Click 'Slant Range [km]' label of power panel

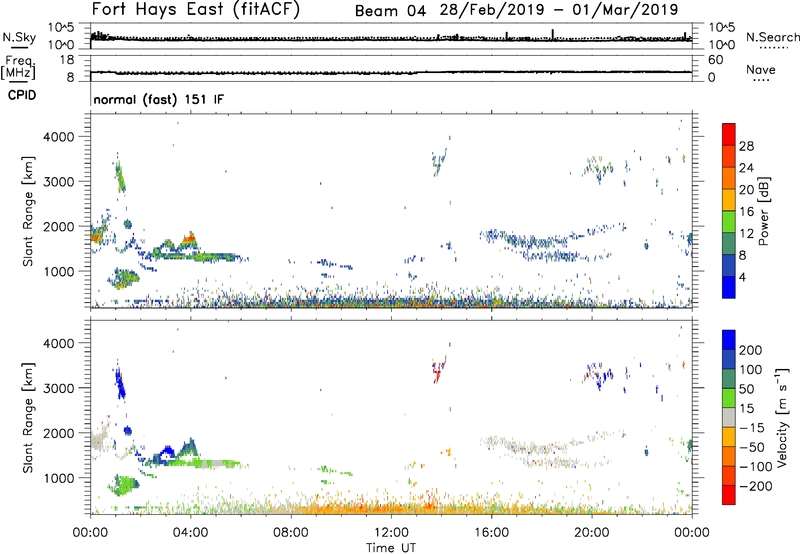click(28, 211)
